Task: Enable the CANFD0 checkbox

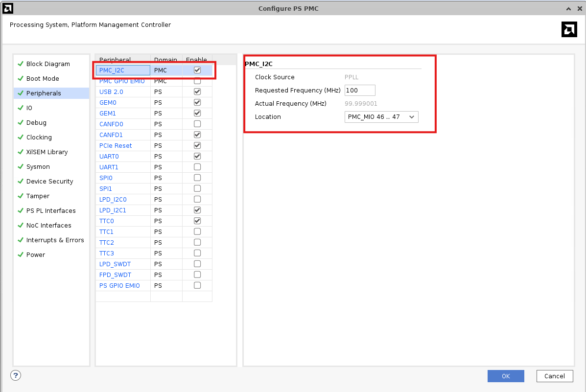Action: pyautogui.click(x=197, y=124)
